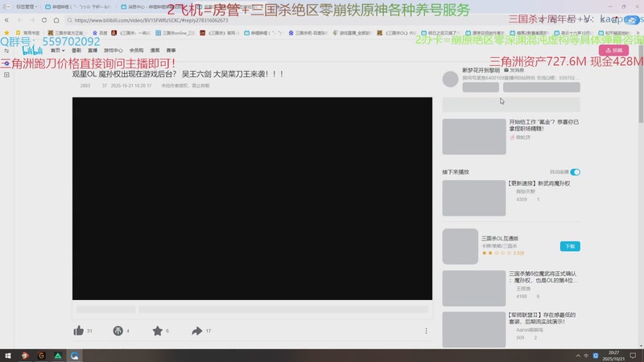644x362 pixels.
Task: Click the black video player area
Action: 252,198
